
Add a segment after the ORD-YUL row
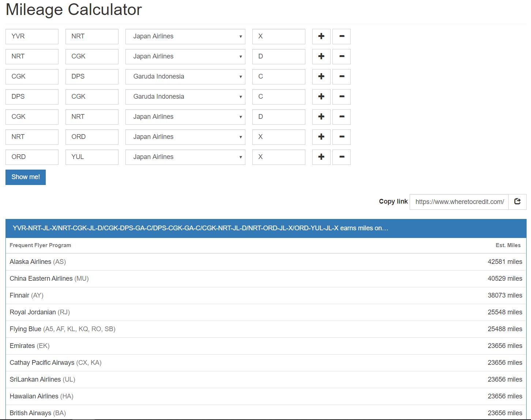321,157
